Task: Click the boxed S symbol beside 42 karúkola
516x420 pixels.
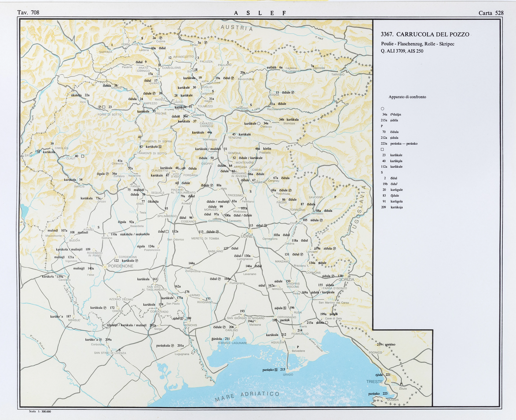Action: point(160,147)
